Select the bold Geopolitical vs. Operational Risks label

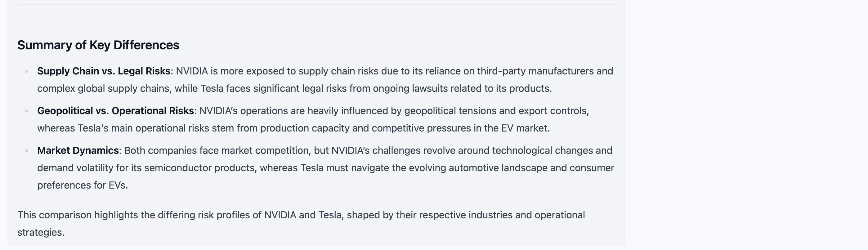(x=116, y=111)
